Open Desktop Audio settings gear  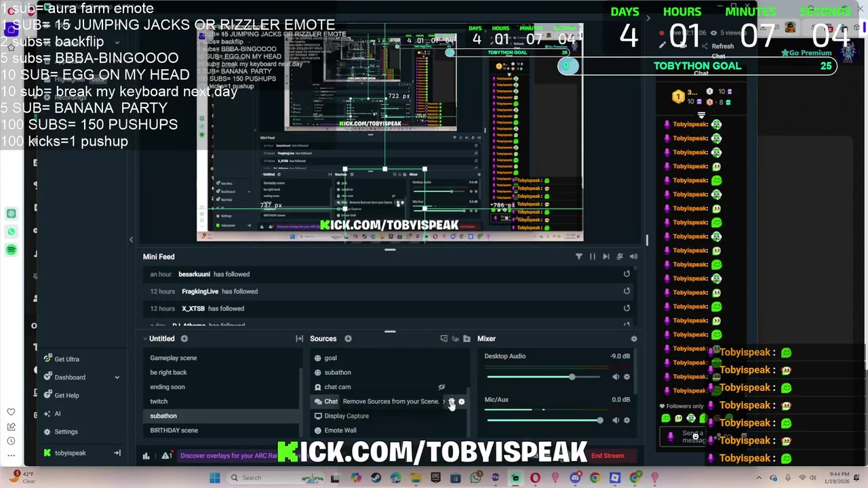click(627, 377)
